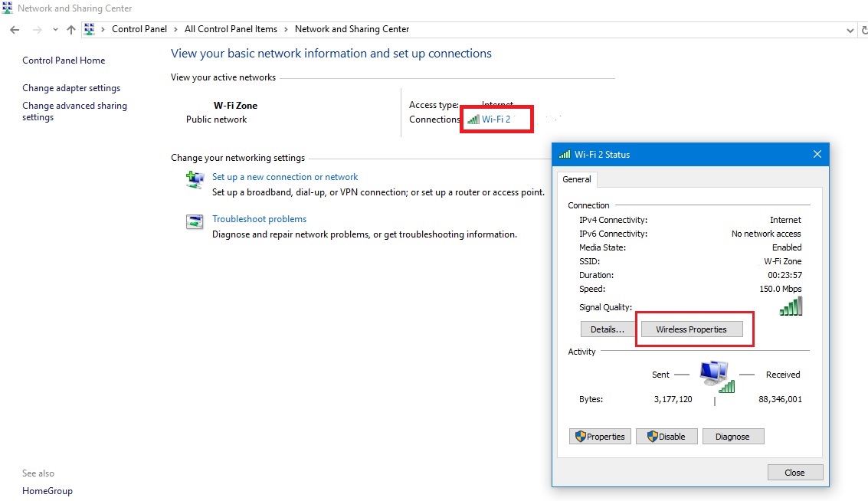Open the recent locations dropdown arrow
868x501 pixels.
55,30
